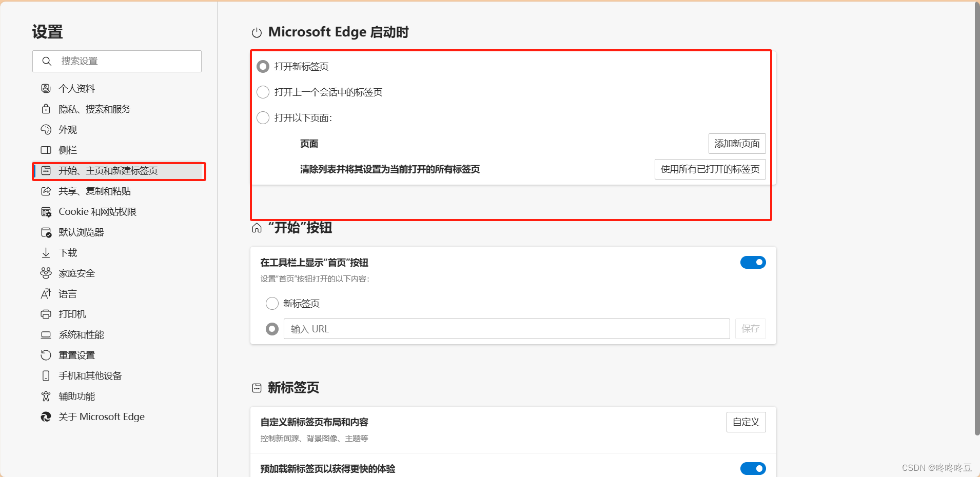Image resolution: width=980 pixels, height=477 pixels.
Task: Click 自定义新标签页布局和内容 text
Action: 314,422
